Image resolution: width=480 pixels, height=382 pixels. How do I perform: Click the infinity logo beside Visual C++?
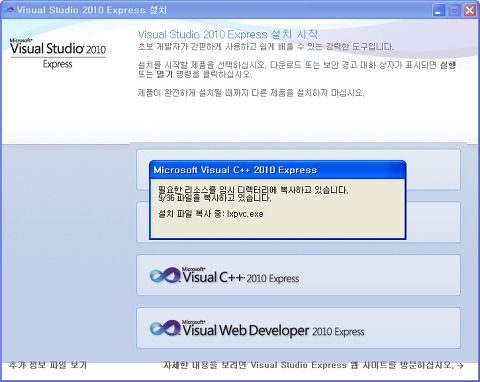coord(165,276)
